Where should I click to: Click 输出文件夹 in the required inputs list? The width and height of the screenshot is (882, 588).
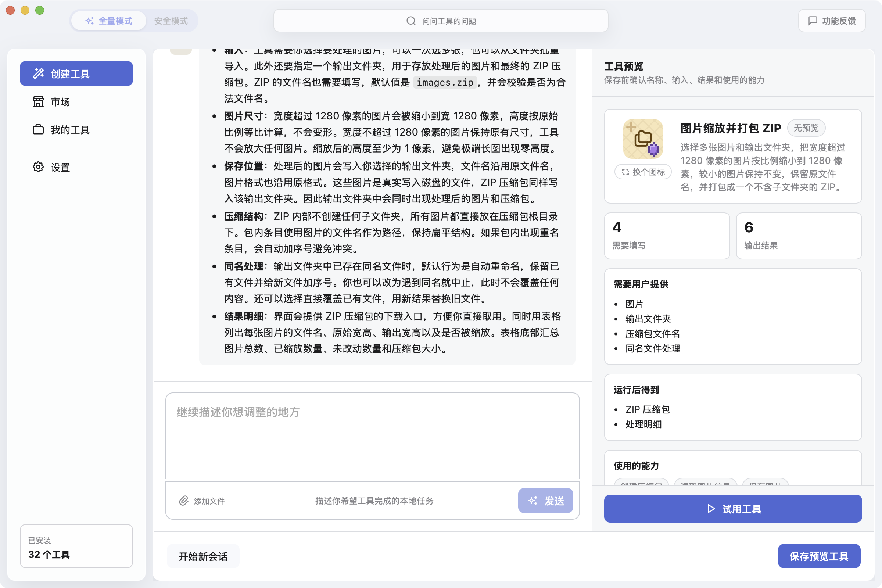click(648, 318)
